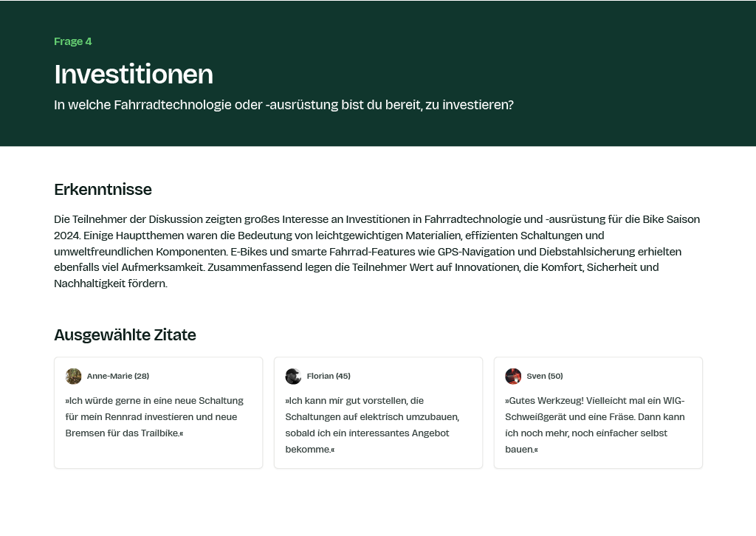Click the Erkenntnisse summary paragraph
This screenshot has width=756, height=536.
377,251
